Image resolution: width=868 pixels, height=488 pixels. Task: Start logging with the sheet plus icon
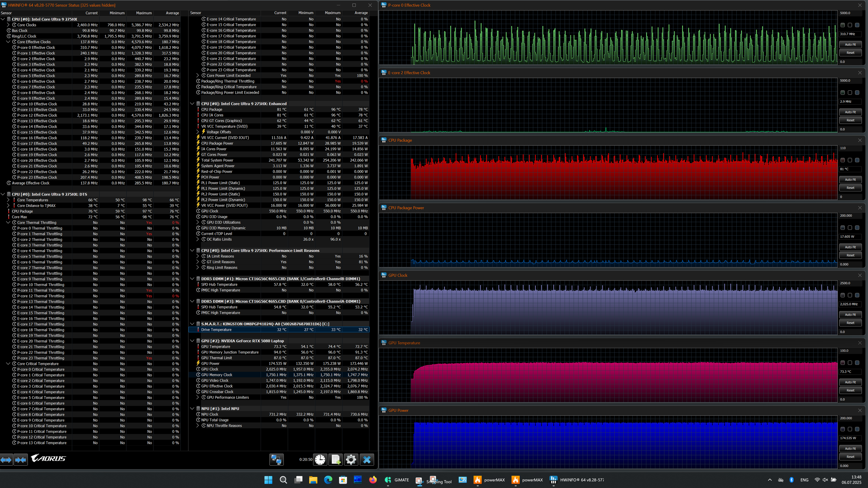pos(336,460)
